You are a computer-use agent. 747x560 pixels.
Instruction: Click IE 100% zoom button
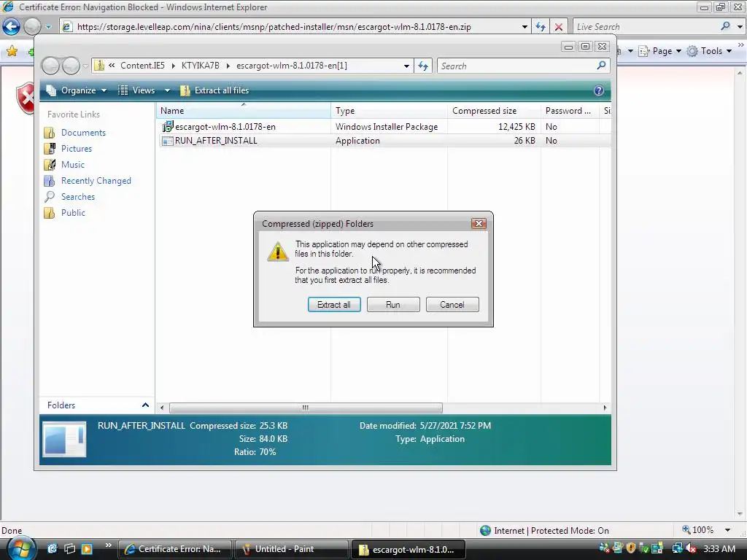698,530
